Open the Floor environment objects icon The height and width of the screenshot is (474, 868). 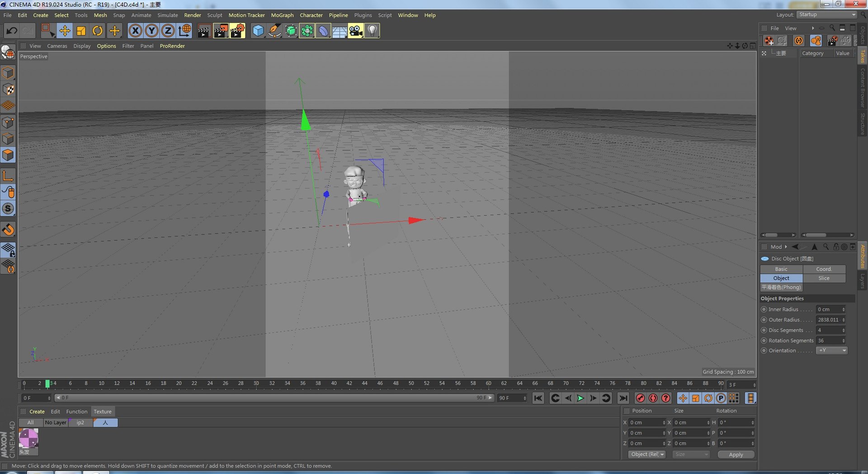[x=340, y=31]
